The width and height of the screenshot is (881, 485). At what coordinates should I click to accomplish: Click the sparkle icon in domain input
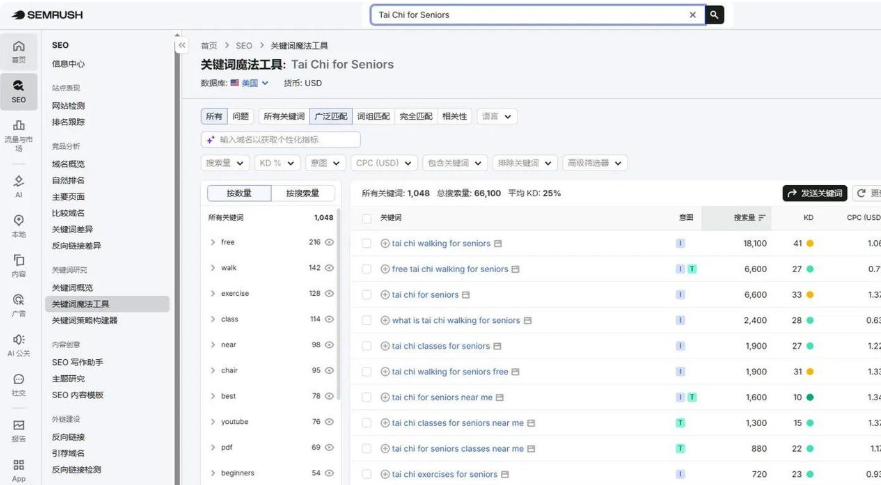[211, 139]
